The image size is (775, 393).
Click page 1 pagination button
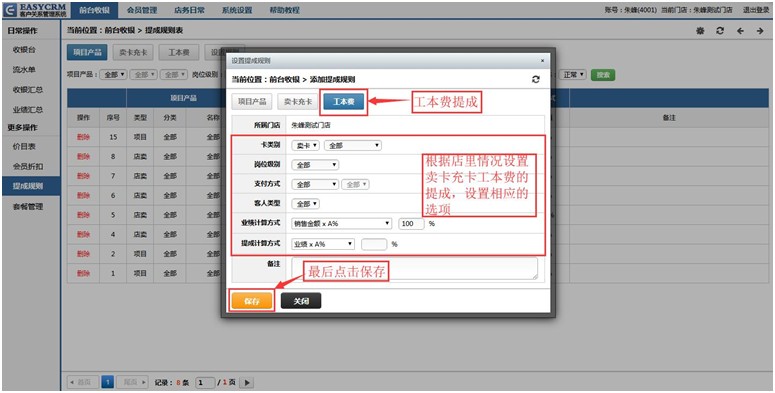[108, 382]
